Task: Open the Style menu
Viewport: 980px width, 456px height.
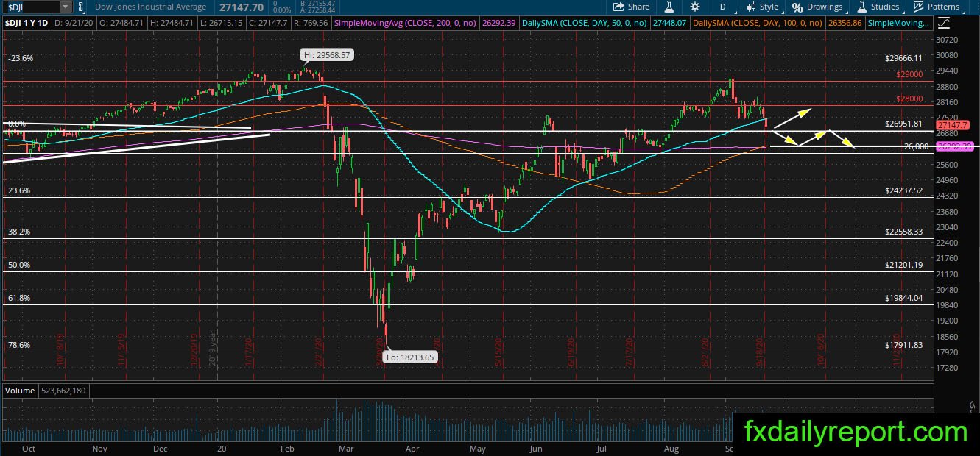Action: (x=762, y=7)
